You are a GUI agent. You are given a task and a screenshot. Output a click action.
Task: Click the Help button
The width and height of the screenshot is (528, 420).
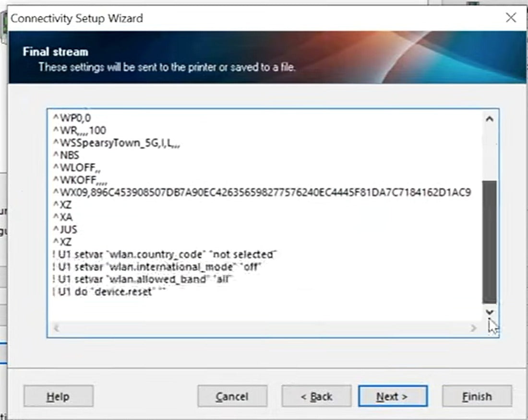pyautogui.click(x=59, y=396)
